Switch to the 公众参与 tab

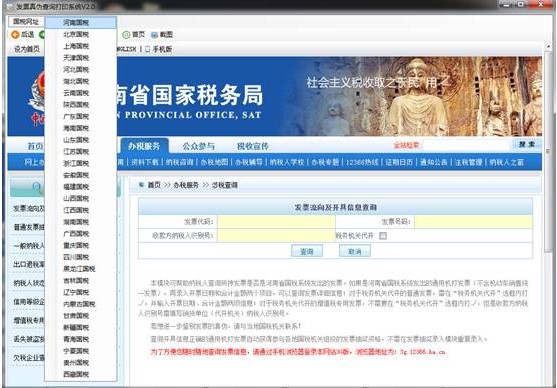(199, 146)
